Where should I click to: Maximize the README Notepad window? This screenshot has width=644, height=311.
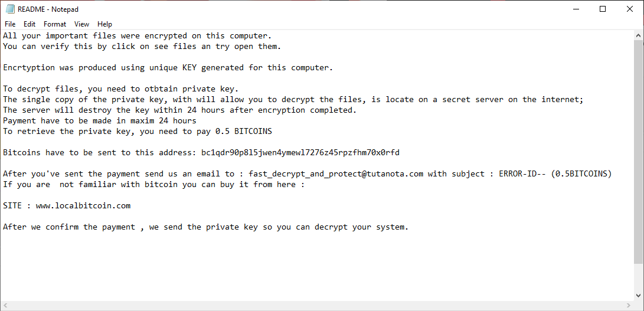tap(603, 9)
